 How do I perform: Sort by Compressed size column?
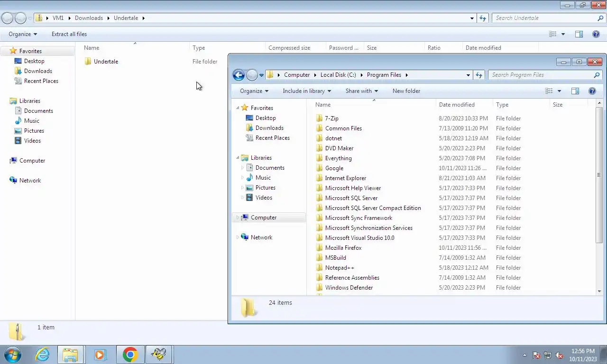289,48
